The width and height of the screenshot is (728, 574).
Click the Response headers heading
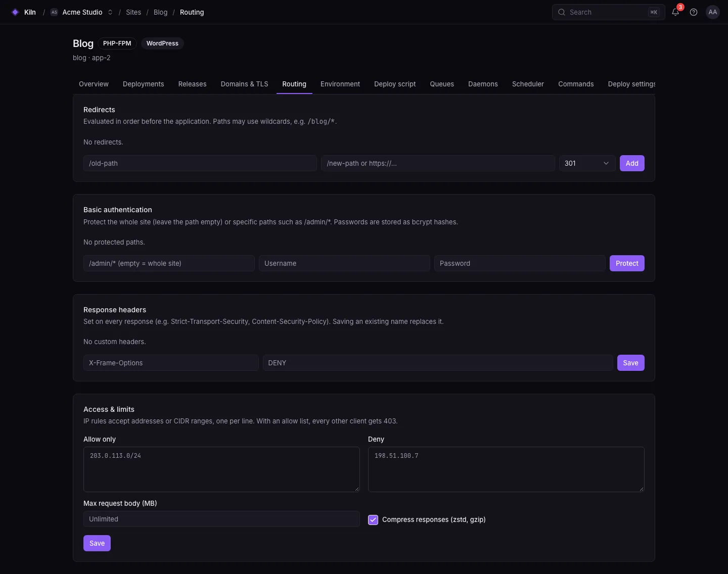coord(115,310)
